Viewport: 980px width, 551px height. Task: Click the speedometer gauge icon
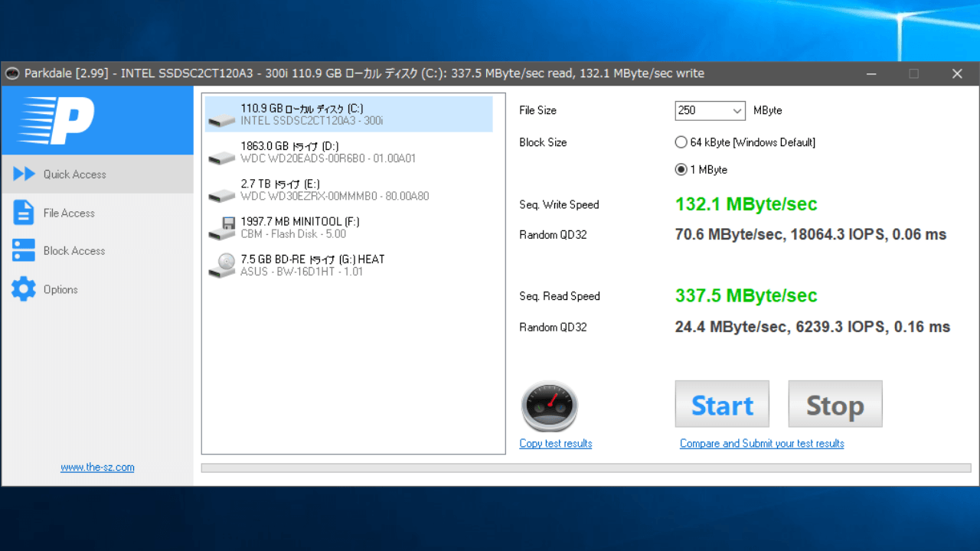point(549,406)
